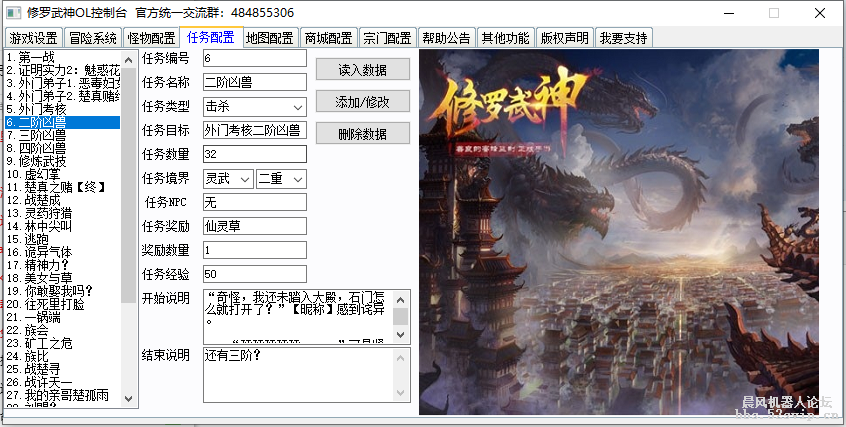Image resolution: width=846 pixels, height=427 pixels.
Task: Open the 游戏设置 tab
Action: (33, 38)
